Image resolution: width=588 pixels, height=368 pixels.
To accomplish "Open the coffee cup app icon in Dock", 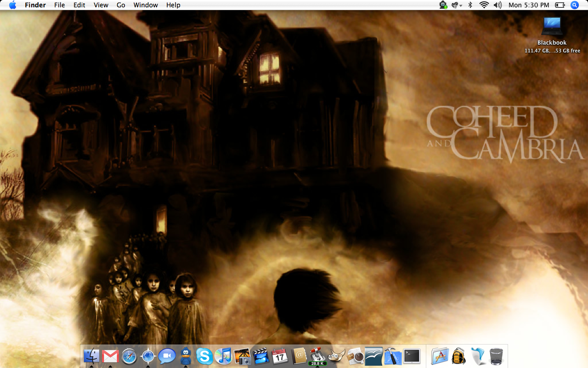I will (355, 356).
